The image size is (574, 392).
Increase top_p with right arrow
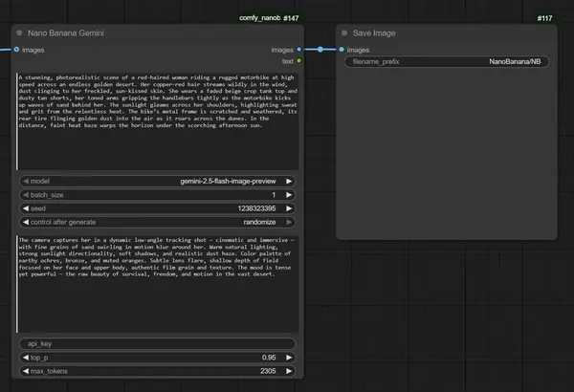click(x=289, y=358)
